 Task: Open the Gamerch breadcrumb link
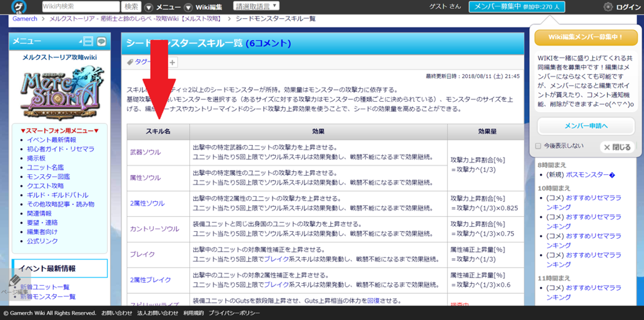click(24, 19)
